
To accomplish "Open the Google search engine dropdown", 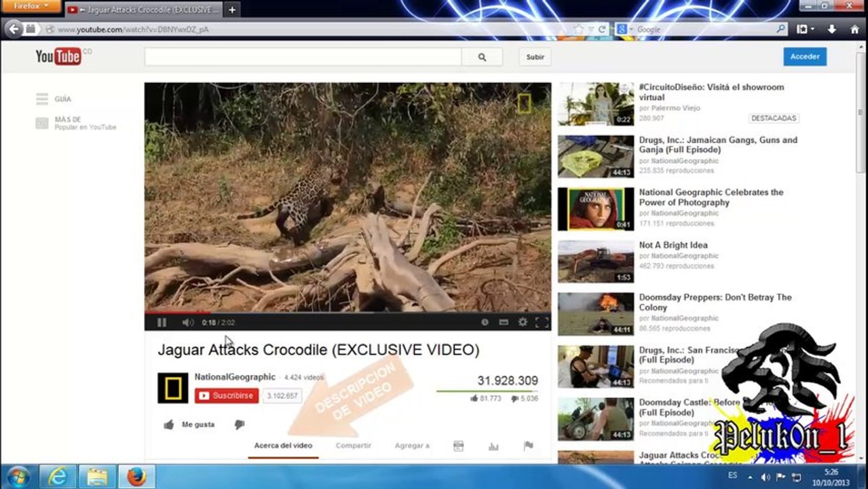I will pos(624,29).
